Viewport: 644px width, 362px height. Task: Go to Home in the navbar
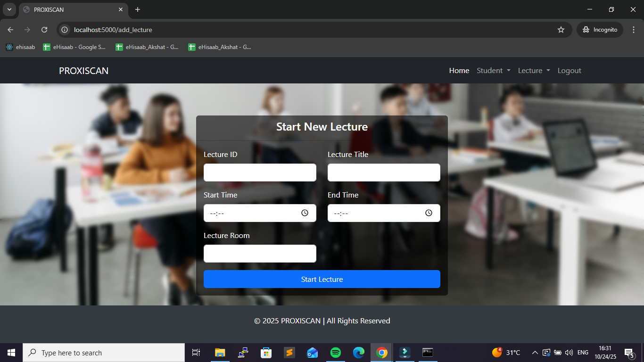(459, 71)
